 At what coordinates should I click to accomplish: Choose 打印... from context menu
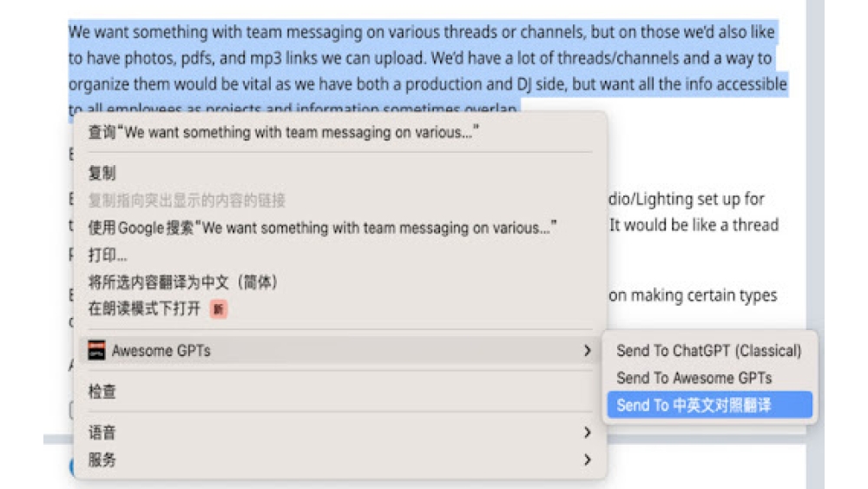point(339,255)
